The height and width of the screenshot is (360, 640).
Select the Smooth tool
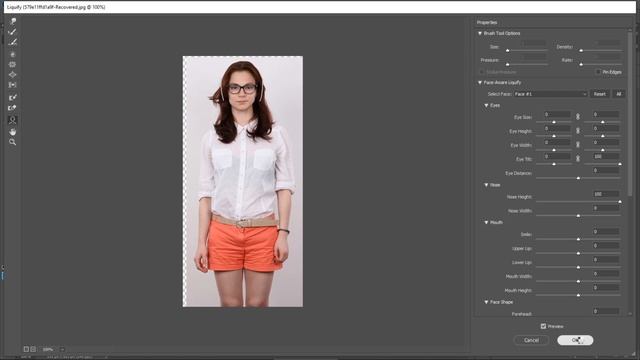pyautogui.click(x=13, y=42)
